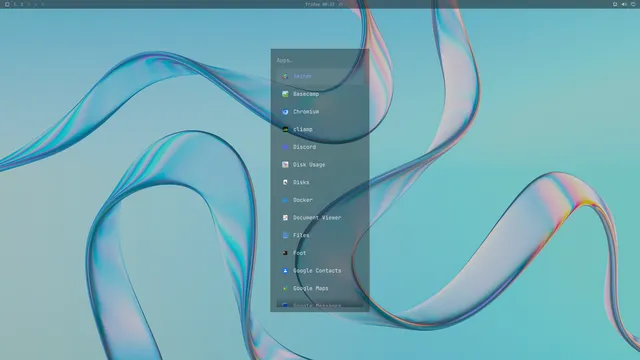
Task: Launch Docker from the apps list
Action: pos(320,200)
